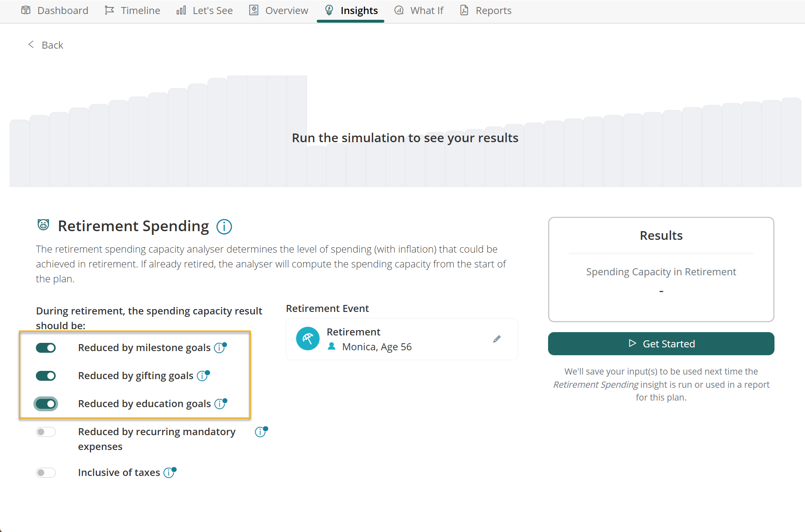Switch to the Dashboard tab
This screenshot has width=805, height=532.
(x=54, y=11)
